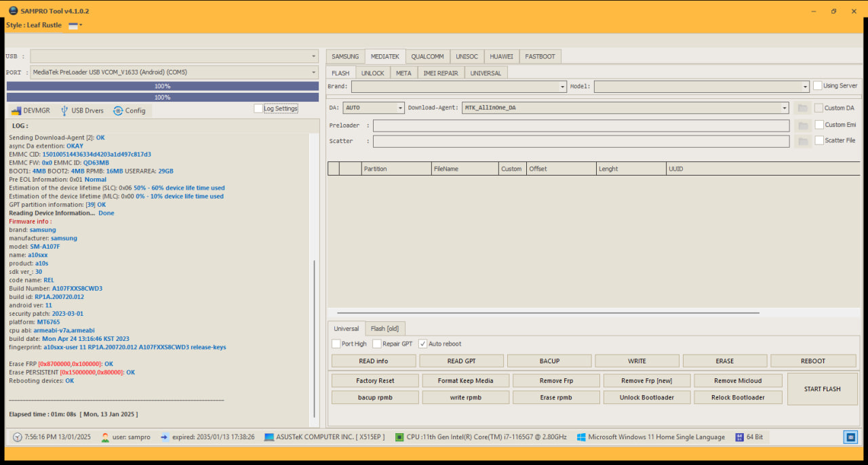Click the Partition column header
This screenshot has height=465, width=868.
[x=396, y=169]
